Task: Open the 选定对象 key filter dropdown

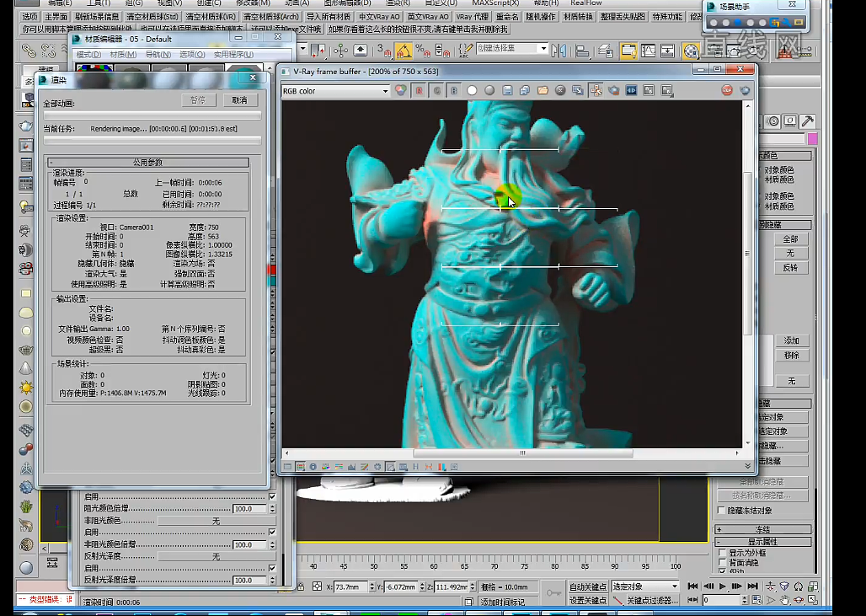Action: click(x=644, y=587)
